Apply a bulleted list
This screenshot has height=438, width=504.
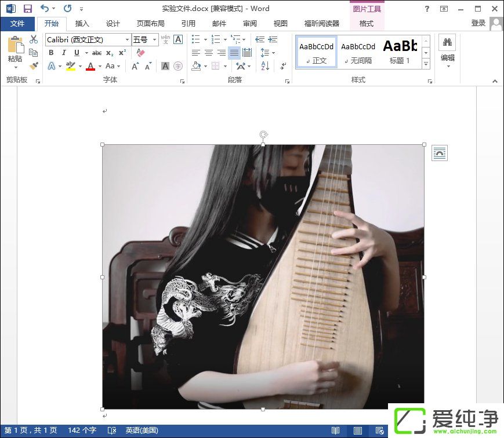click(195, 39)
